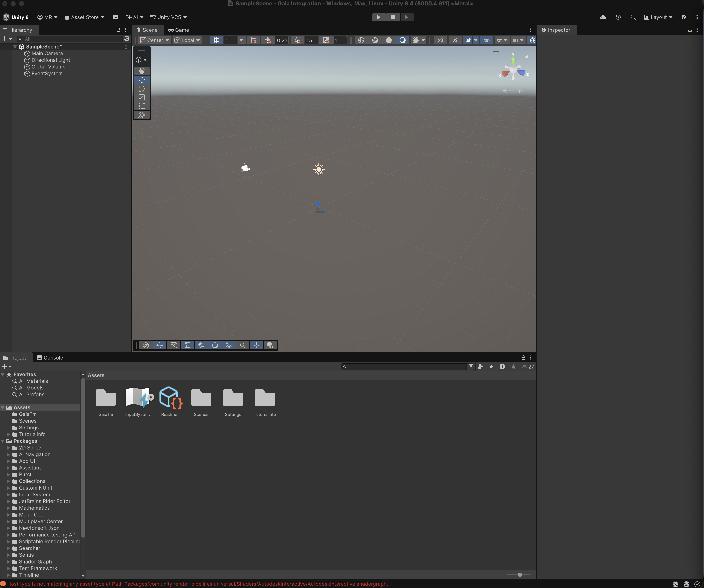
Task: Open the Asset Store dropdown
Action: (84, 17)
